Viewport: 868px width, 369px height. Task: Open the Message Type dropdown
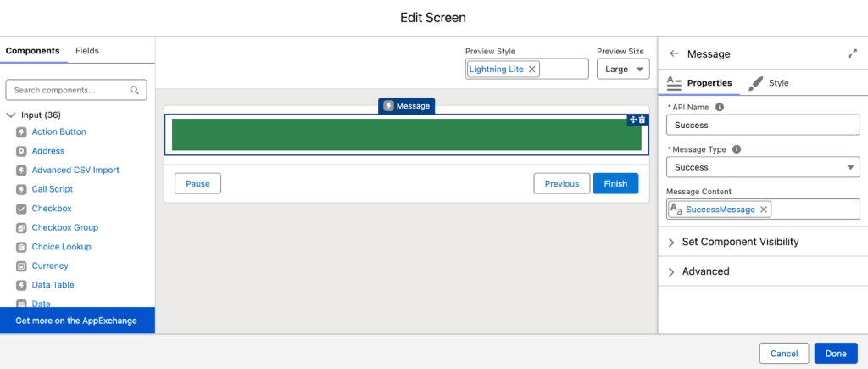[x=763, y=167]
